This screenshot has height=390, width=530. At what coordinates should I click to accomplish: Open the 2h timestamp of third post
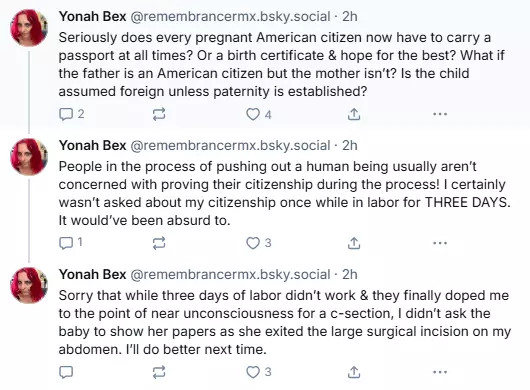tap(350, 274)
